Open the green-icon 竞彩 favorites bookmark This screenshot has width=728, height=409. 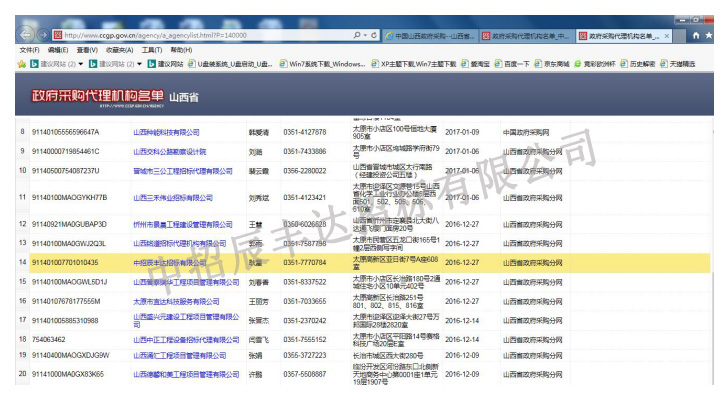pyautogui.click(x=595, y=64)
